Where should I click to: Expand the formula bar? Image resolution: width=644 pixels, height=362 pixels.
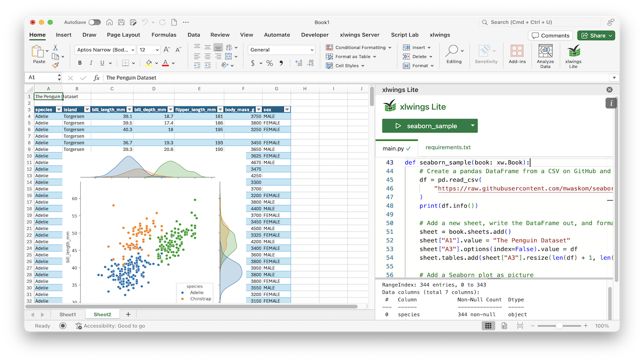[614, 78]
